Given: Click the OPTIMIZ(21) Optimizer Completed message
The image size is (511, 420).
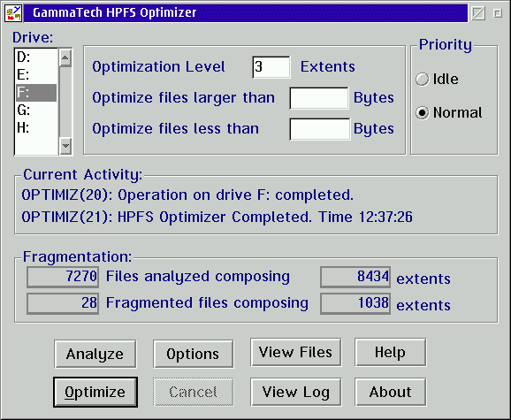Looking at the screenshot, I should point(217,217).
